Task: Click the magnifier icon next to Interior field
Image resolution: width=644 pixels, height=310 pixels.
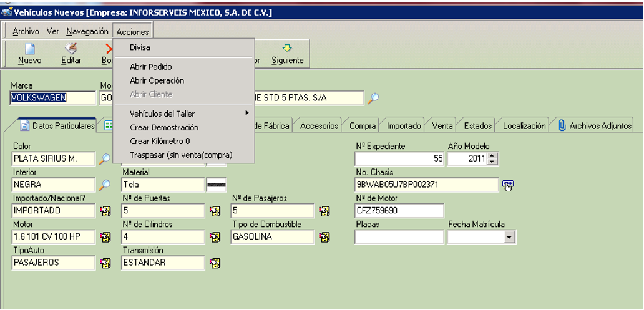Action: point(105,185)
